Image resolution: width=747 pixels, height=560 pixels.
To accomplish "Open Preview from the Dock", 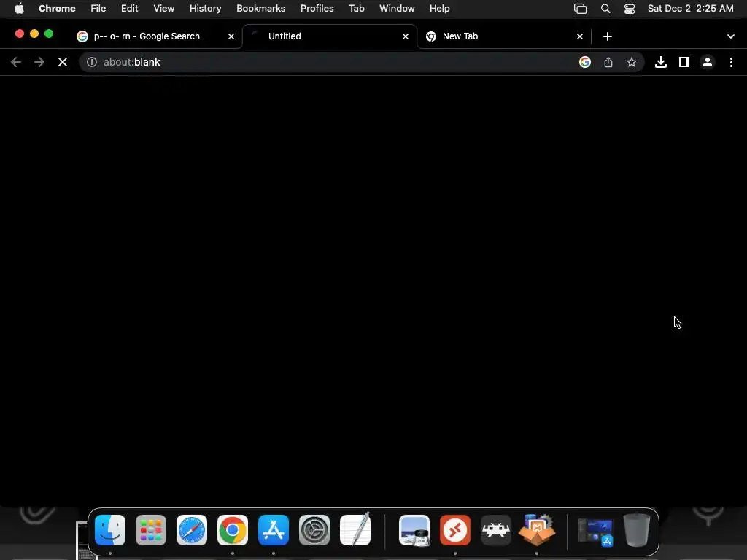I will click(414, 530).
